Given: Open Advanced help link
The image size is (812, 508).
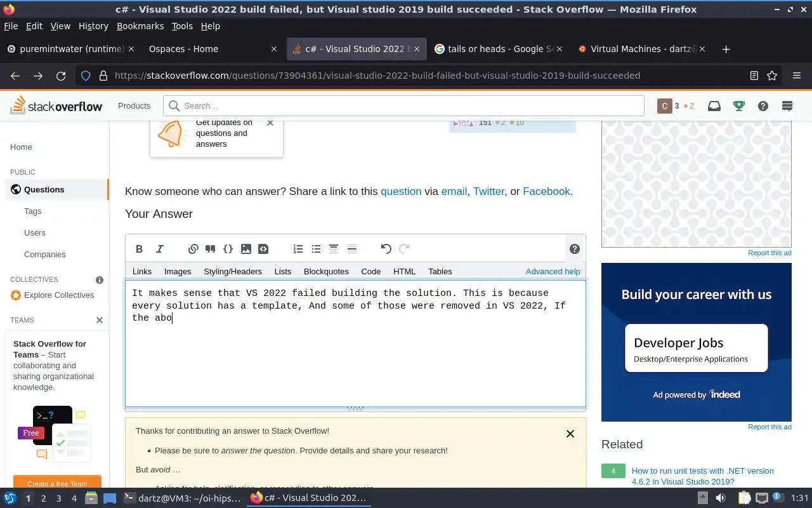Looking at the screenshot, I should point(553,271).
